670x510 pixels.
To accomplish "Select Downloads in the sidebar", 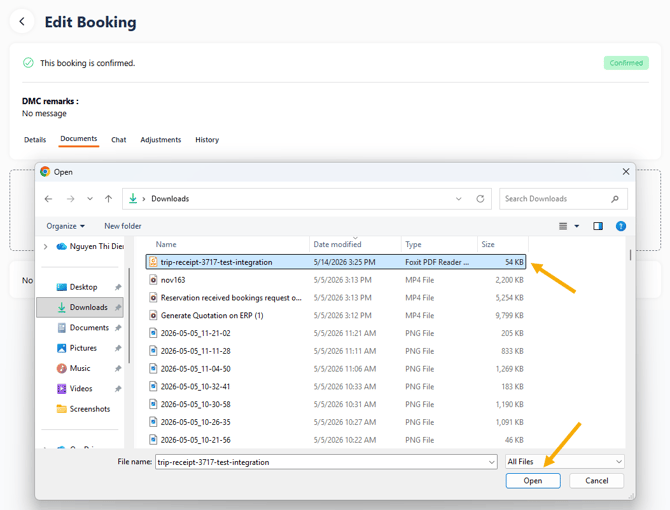I will (x=80, y=307).
